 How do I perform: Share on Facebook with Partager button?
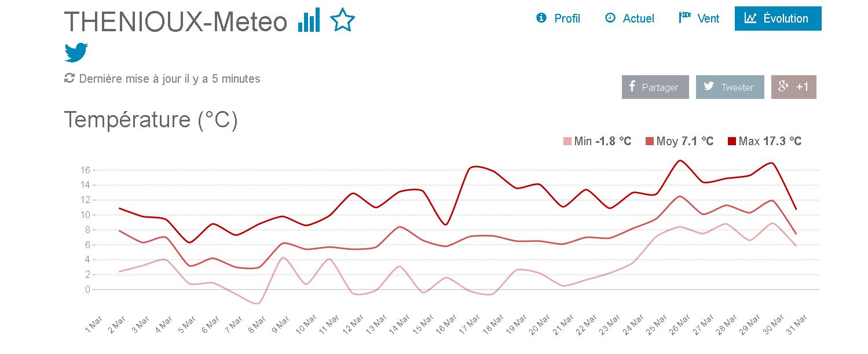pos(655,87)
